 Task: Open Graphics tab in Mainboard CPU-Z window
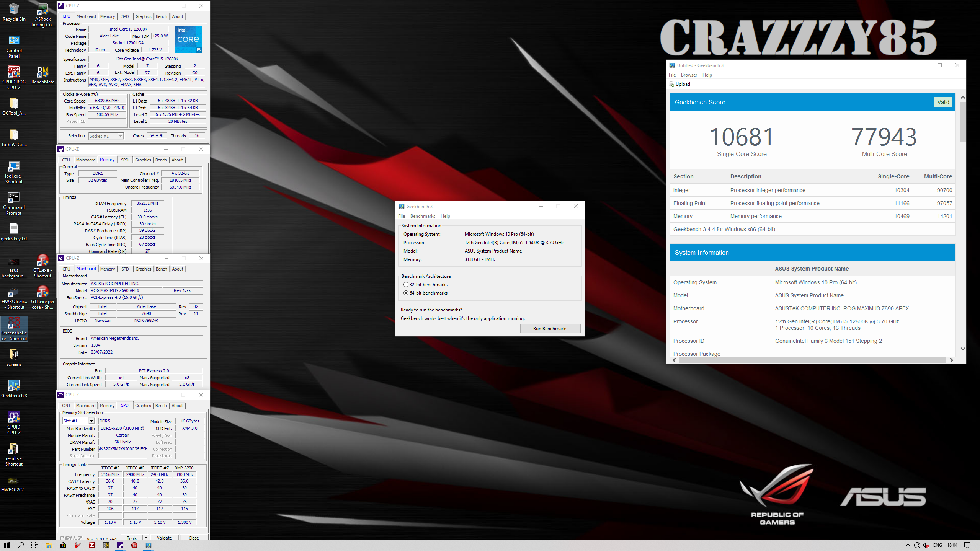tap(144, 269)
